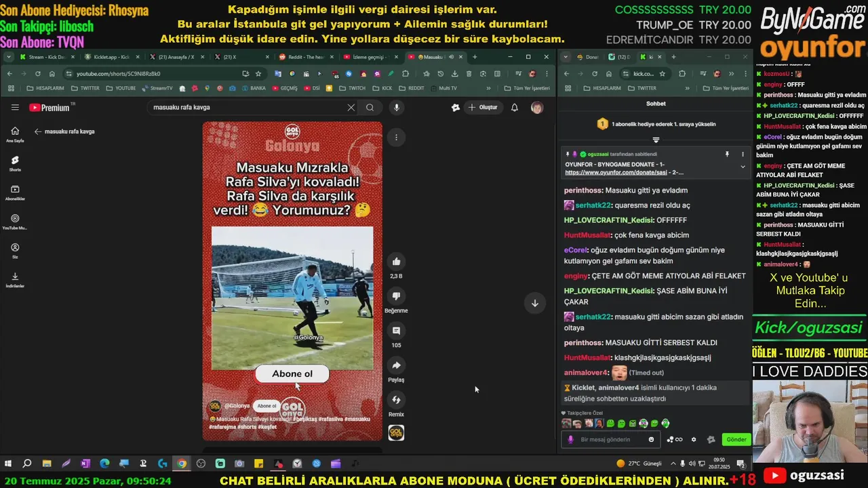Dislike the Short using Beğenme button
The width and height of the screenshot is (868, 488).
[396, 296]
